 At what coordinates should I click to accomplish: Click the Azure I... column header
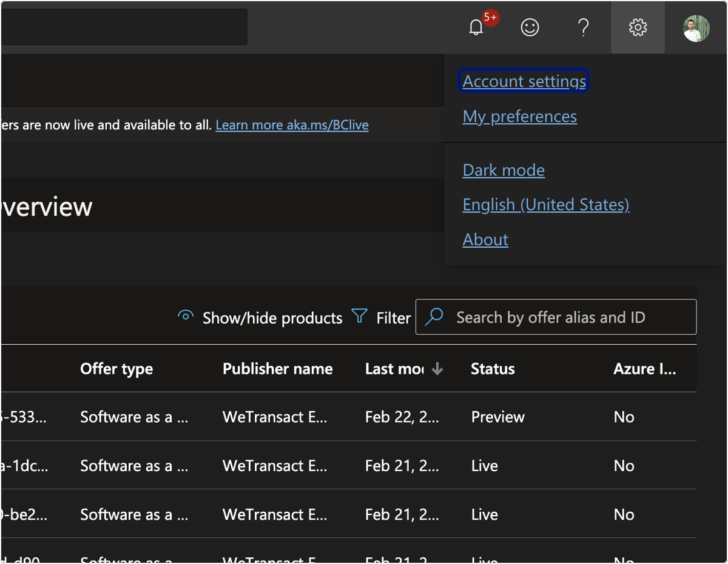coord(644,369)
